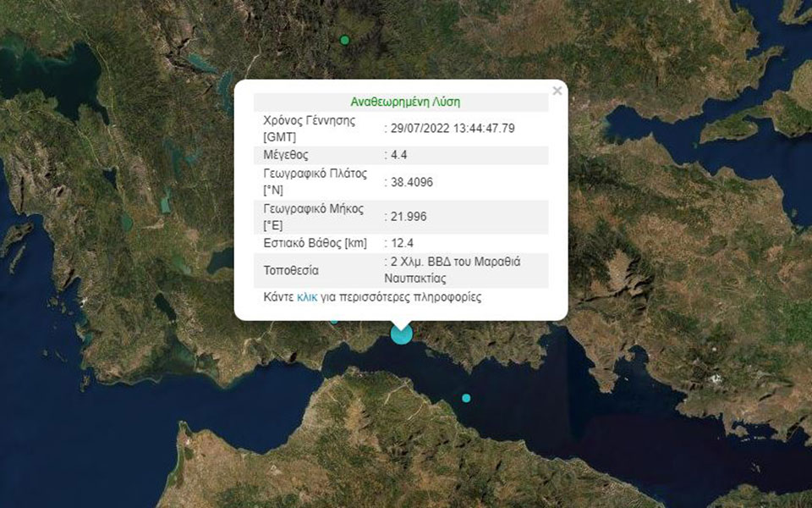Viewport: 812px width, 508px height.
Task: Click the "Γεωγραφικό Πλάτος [°N]" label
Action: click(316, 179)
